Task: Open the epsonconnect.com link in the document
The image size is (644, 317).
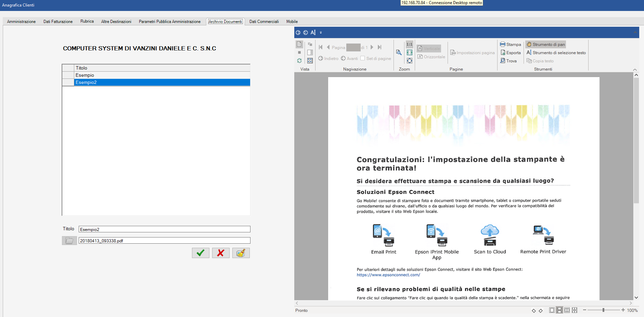Action: 388,275
